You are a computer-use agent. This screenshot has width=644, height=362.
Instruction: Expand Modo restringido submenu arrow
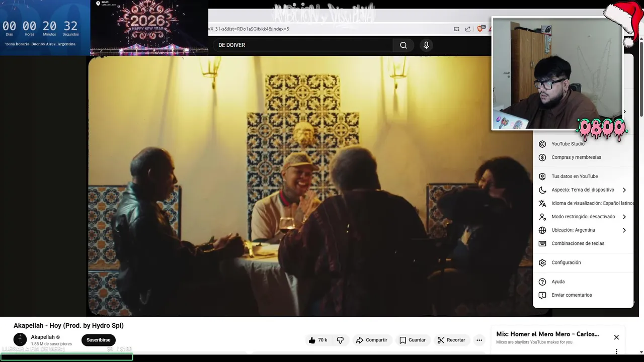tap(624, 217)
